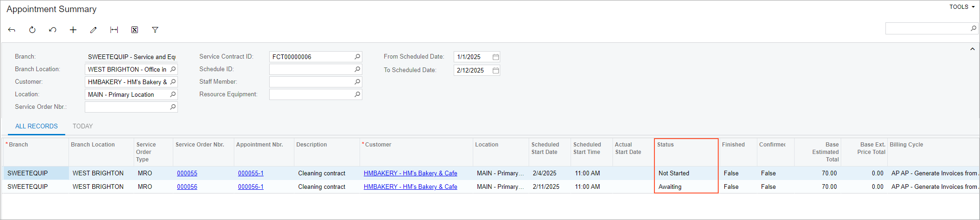The image size is (980, 220).
Task: Click the back arrow toolbar icon
Action: point(12,30)
